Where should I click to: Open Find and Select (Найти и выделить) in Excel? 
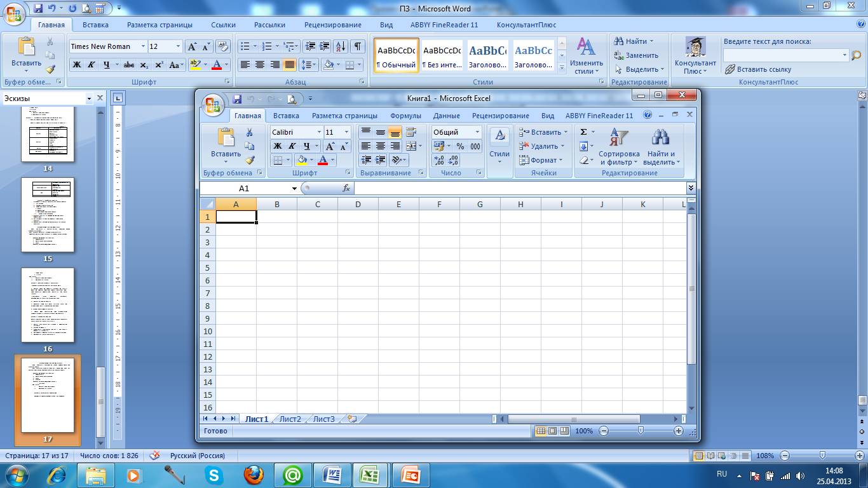(661, 146)
